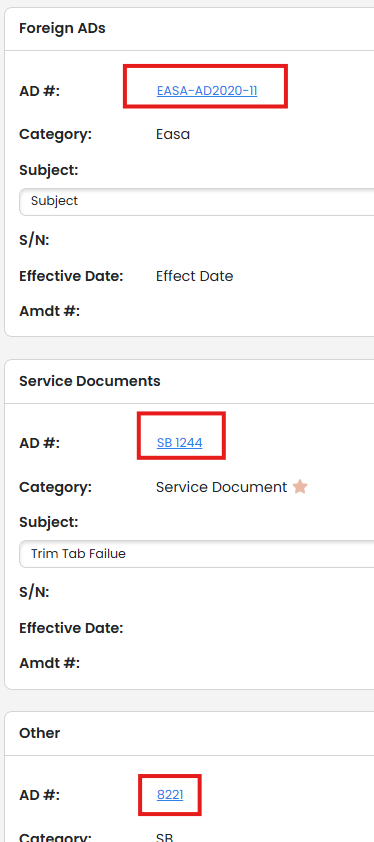This screenshot has width=374, height=842.
Task: Select the Foreign ADs section heading
Action: tap(62, 28)
